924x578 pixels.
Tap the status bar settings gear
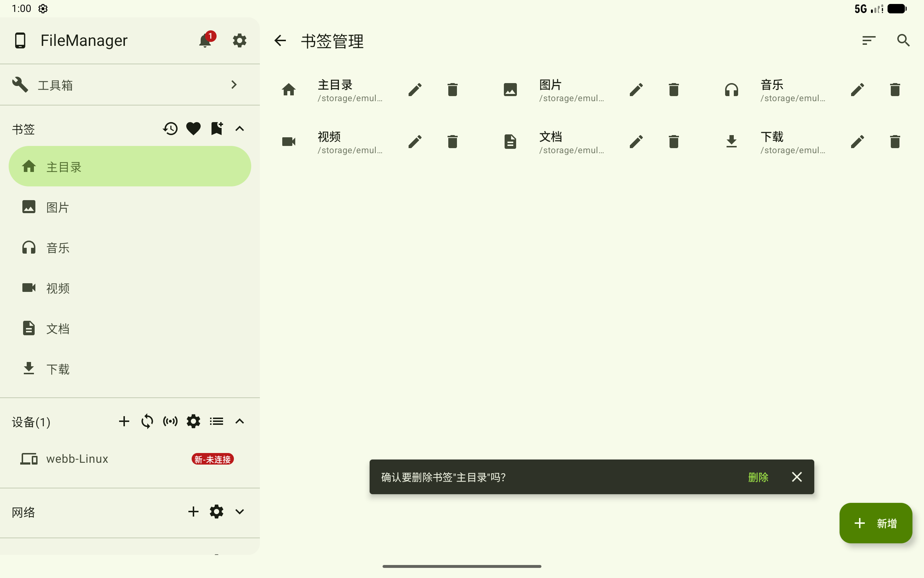(43, 8)
